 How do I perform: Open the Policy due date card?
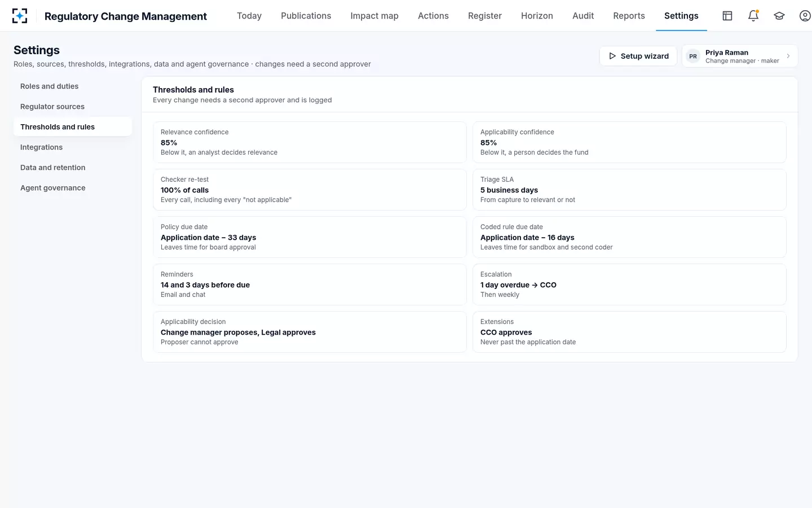coord(310,237)
